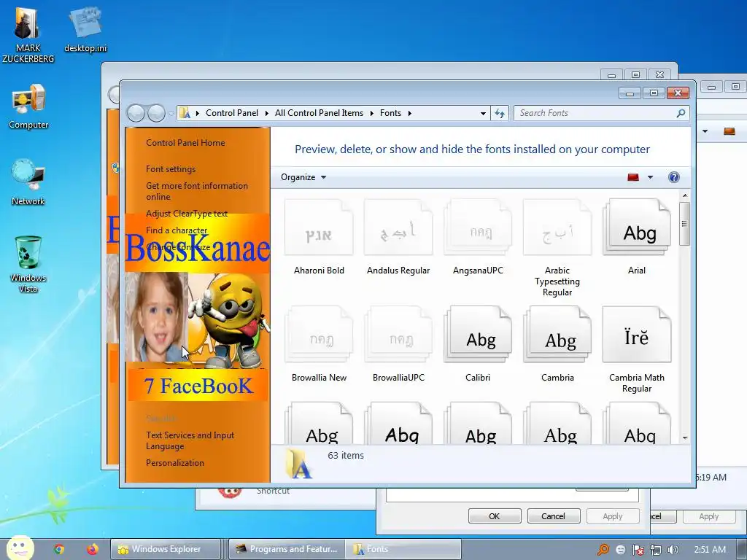
Task: Open the view options dropdown arrow
Action: (650, 177)
